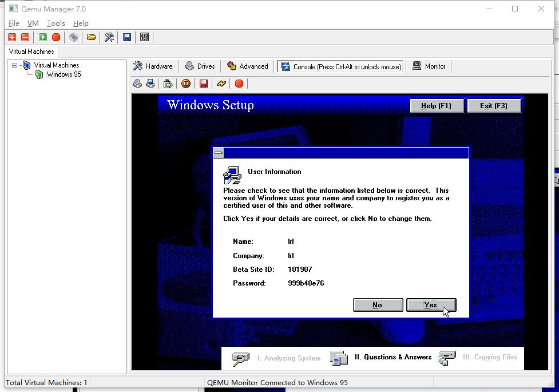The width and height of the screenshot is (559, 392).
Task: Switch to the Hardware tab
Action: point(153,66)
